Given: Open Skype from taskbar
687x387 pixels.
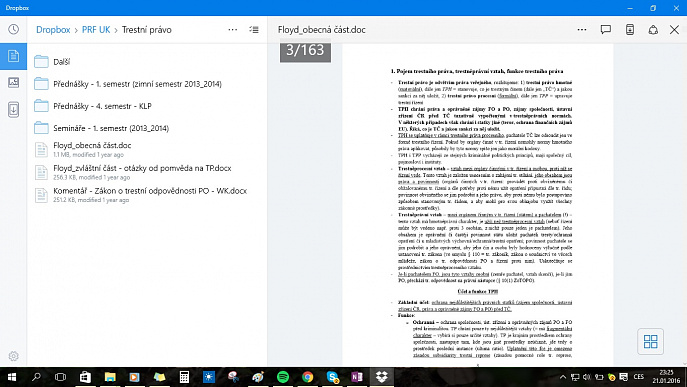Looking at the screenshot, I should pos(333,377).
